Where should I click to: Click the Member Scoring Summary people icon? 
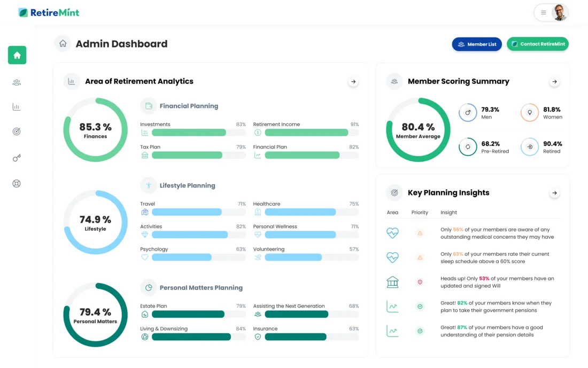coord(394,81)
